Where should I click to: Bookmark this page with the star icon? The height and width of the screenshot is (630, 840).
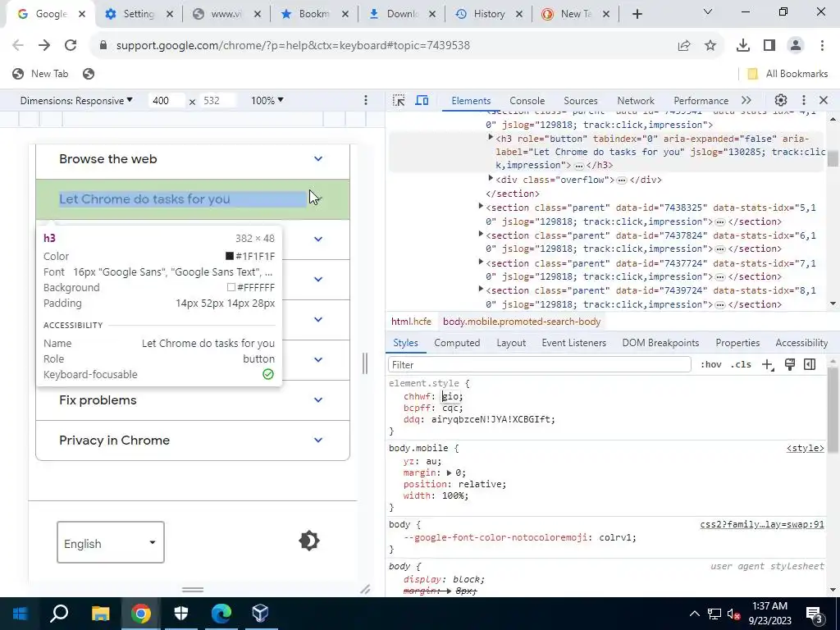click(710, 46)
